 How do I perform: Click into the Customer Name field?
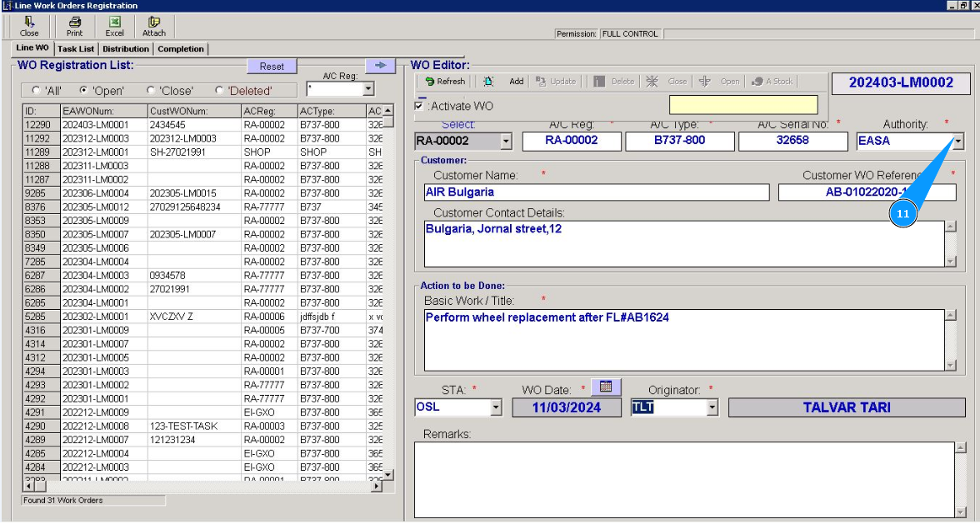(x=596, y=192)
